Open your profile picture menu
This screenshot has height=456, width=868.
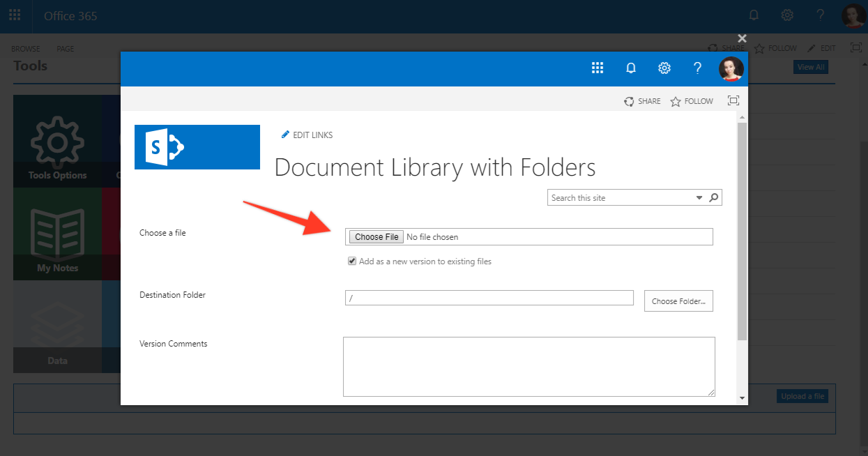tap(731, 68)
